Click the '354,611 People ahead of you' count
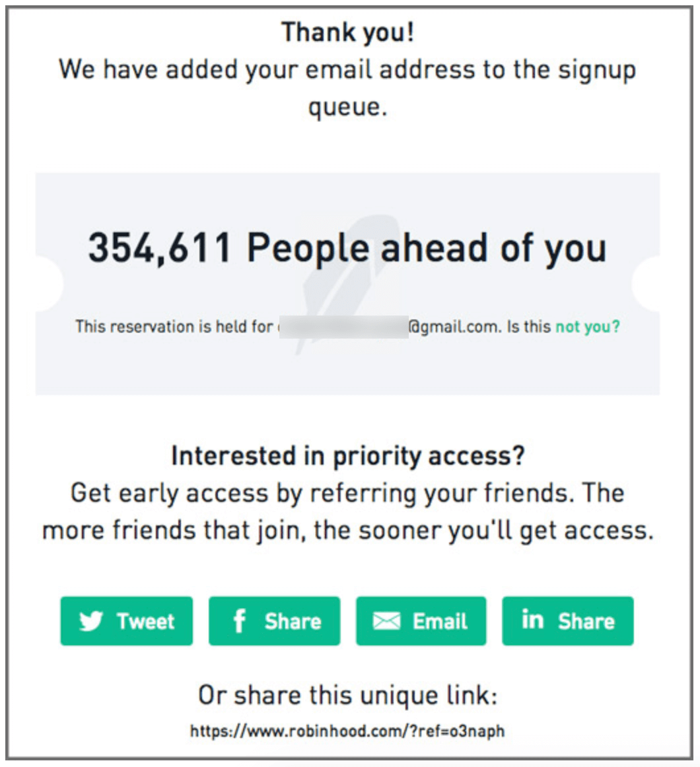This screenshot has height=767, width=700. pyautogui.click(x=347, y=248)
